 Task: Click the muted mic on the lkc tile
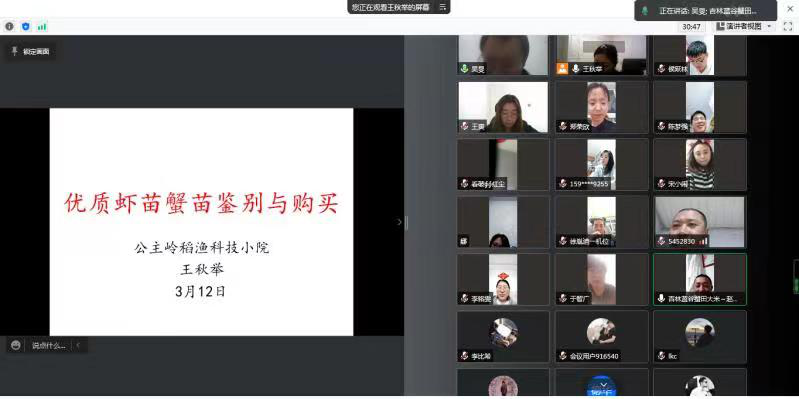click(x=661, y=356)
